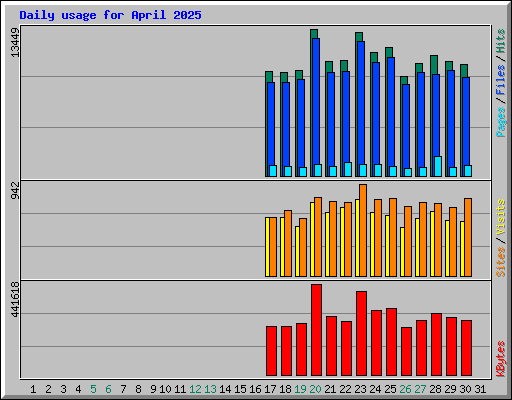Click the cyan 'Pages' legend label
Viewport: 512px width, 400px height.
point(501,122)
